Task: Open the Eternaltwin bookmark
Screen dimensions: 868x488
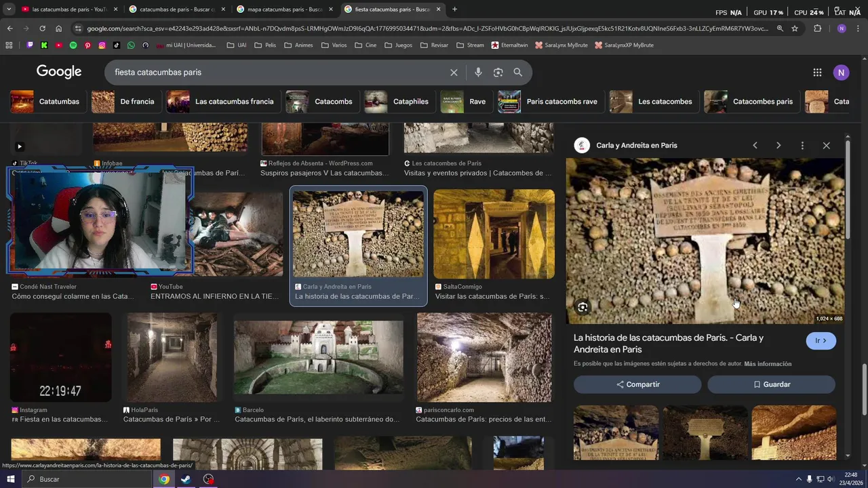Action: [x=509, y=45]
